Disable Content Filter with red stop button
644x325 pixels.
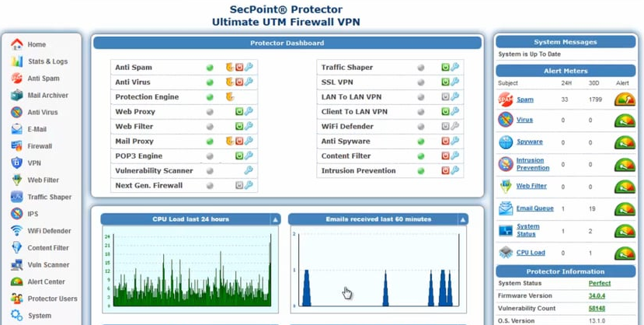pyautogui.click(x=446, y=156)
